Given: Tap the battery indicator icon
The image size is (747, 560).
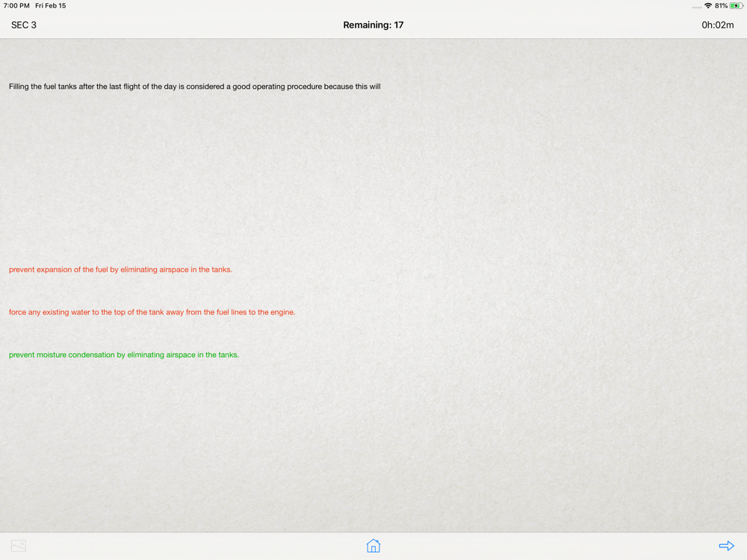Looking at the screenshot, I should pyautogui.click(x=737, y=6).
